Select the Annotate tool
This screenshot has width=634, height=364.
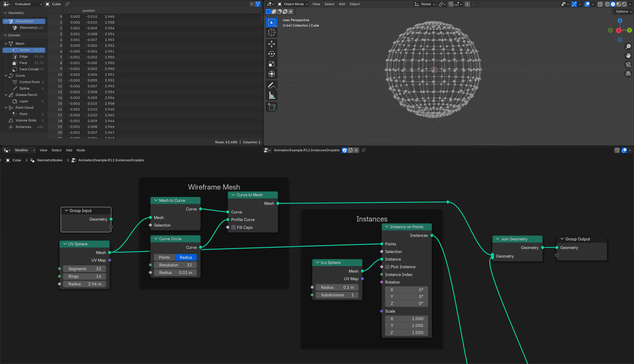point(272,85)
